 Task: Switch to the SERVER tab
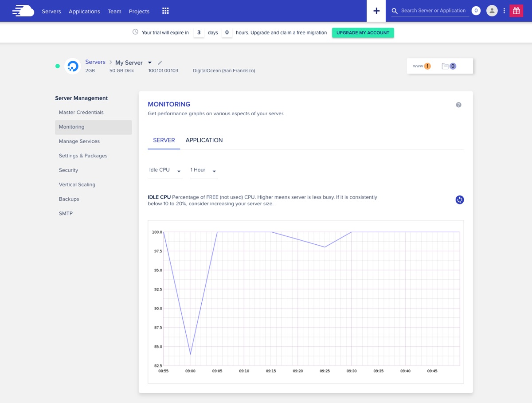pyautogui.click(x=164, y=140)
